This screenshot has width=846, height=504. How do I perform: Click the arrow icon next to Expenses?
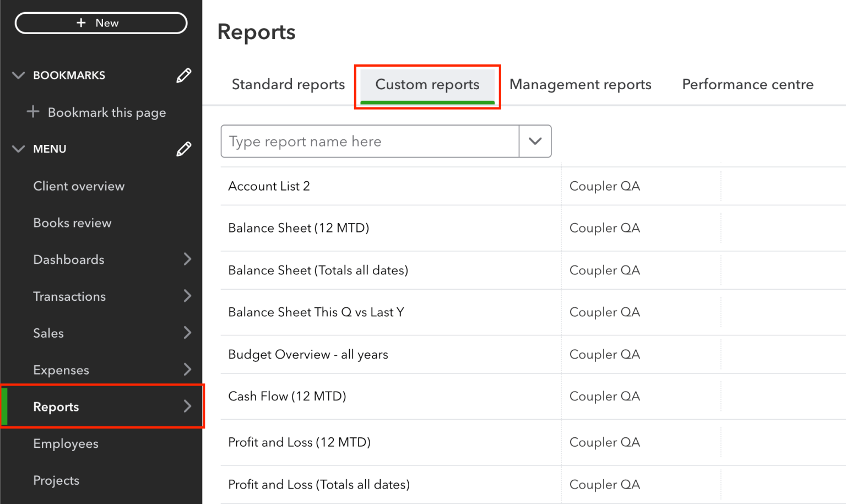point(188,370)
